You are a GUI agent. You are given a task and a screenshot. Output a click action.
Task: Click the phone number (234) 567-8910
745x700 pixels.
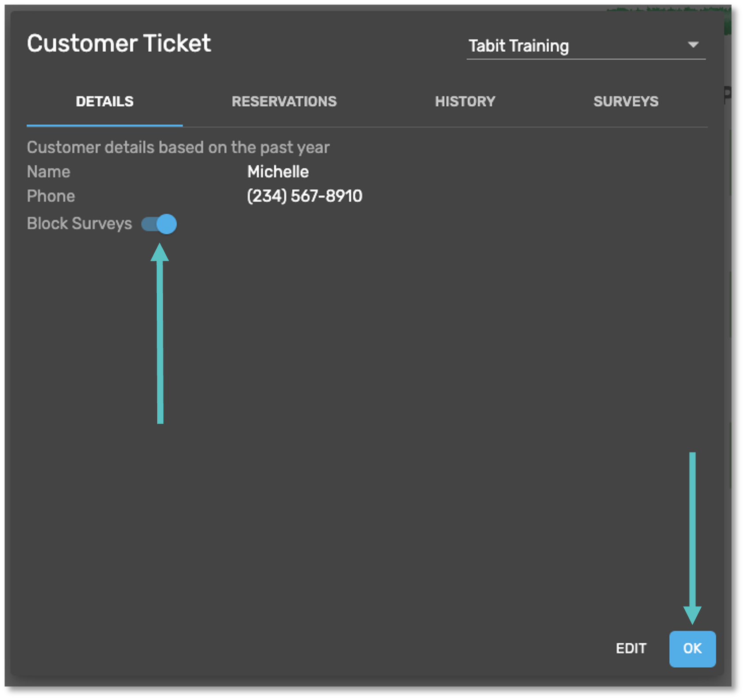coord(304,196)
